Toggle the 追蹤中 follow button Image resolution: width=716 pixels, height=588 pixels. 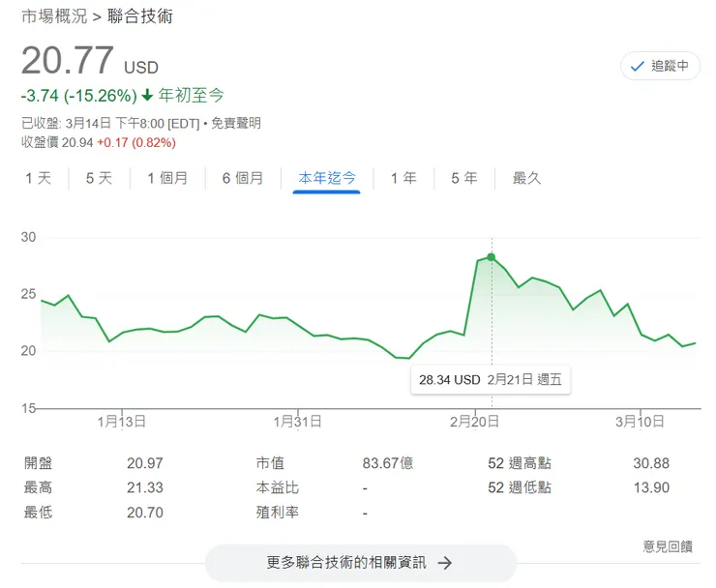tap(660, 66)
